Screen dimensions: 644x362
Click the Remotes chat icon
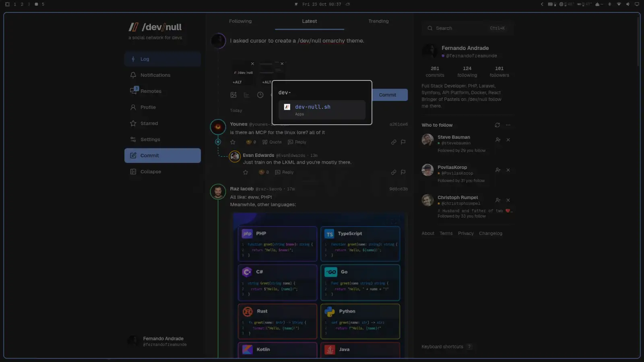[134, 91]
